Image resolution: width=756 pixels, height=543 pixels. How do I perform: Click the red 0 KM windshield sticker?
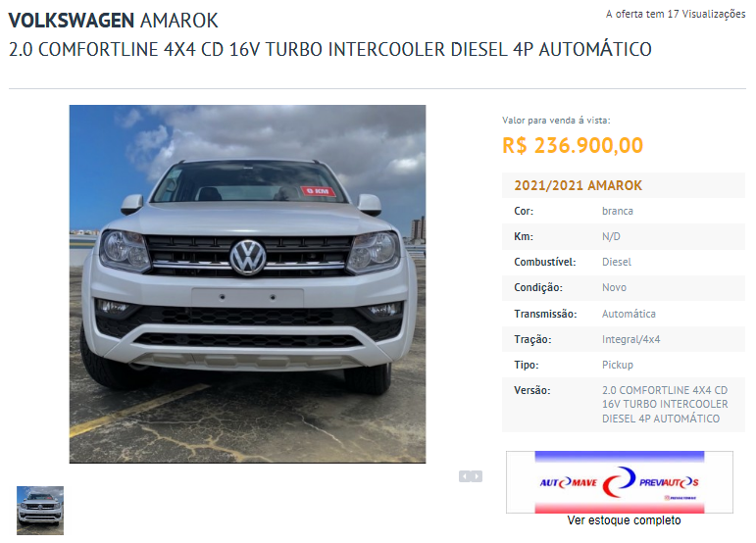(x=318, y=191)
